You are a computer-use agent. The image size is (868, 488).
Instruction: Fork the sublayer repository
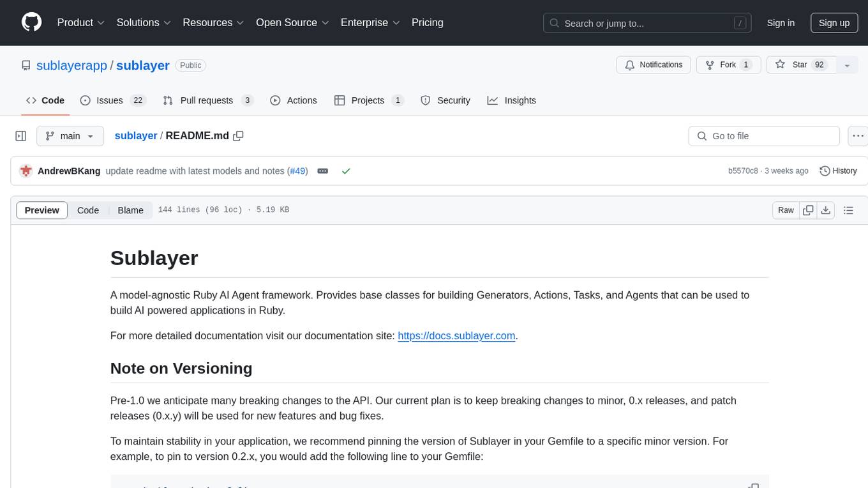(727, 65)
